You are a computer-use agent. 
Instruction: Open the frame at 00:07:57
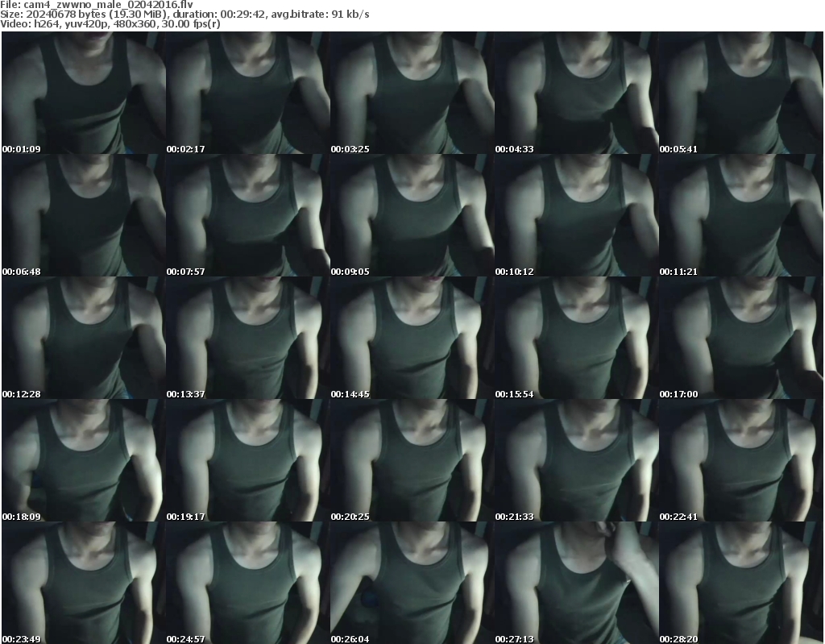248,215
